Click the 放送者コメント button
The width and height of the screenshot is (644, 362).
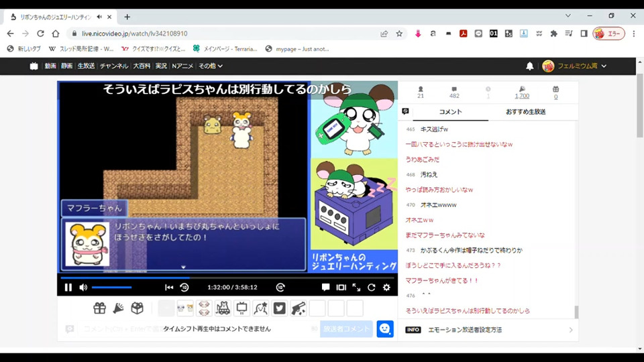pyautogui.click(x=346, y=328)
